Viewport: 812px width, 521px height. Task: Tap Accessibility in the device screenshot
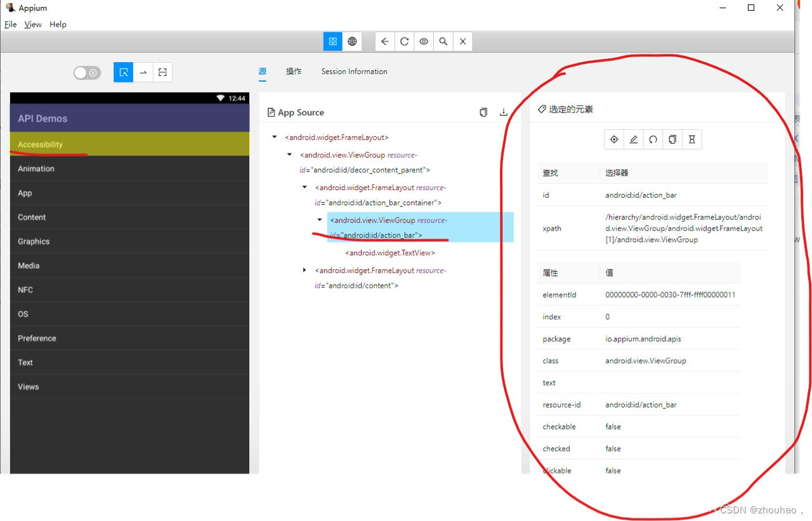point(129,145)
